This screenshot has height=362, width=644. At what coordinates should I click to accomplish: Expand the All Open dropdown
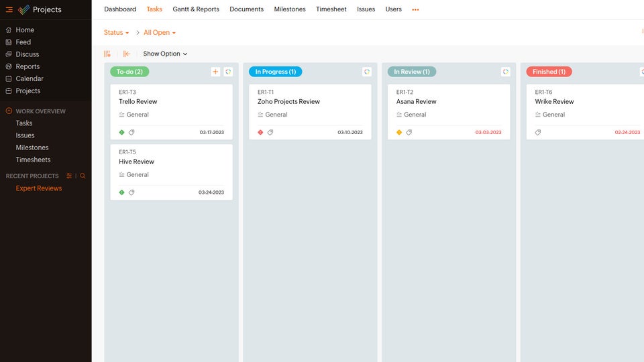click(160, 33)
